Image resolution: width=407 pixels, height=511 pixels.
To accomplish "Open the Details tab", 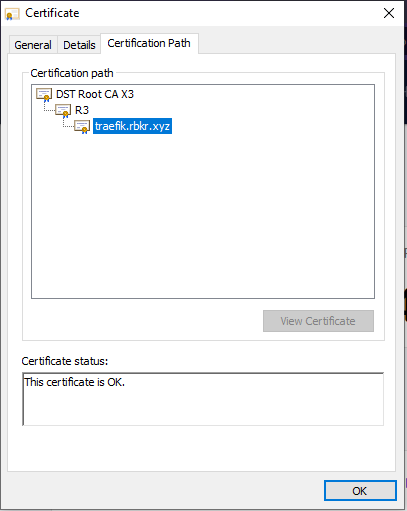I will (x=79, y=45).
